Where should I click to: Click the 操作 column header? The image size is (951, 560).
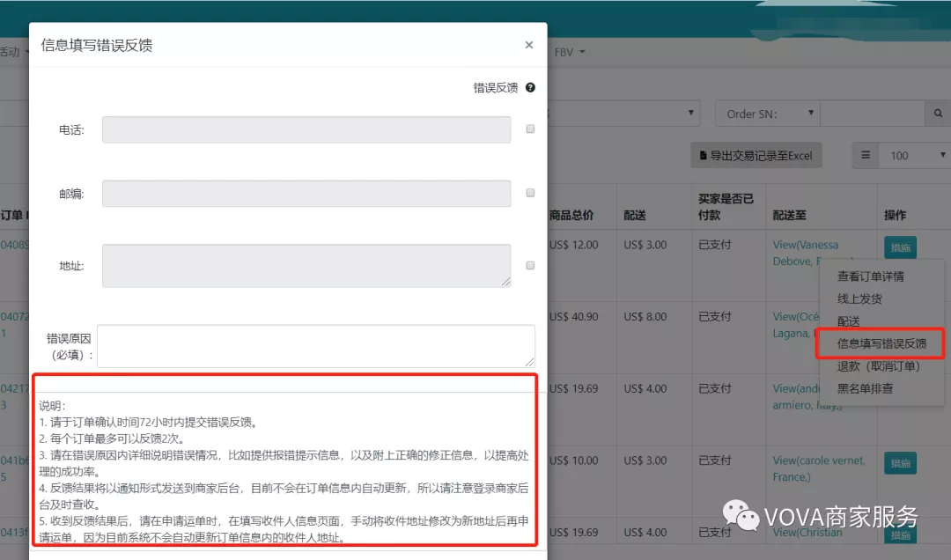click(895, 215)
